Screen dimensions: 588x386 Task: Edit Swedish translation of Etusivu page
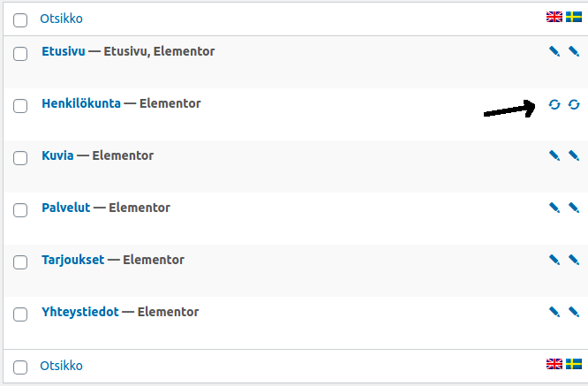[x=574, y=51]
